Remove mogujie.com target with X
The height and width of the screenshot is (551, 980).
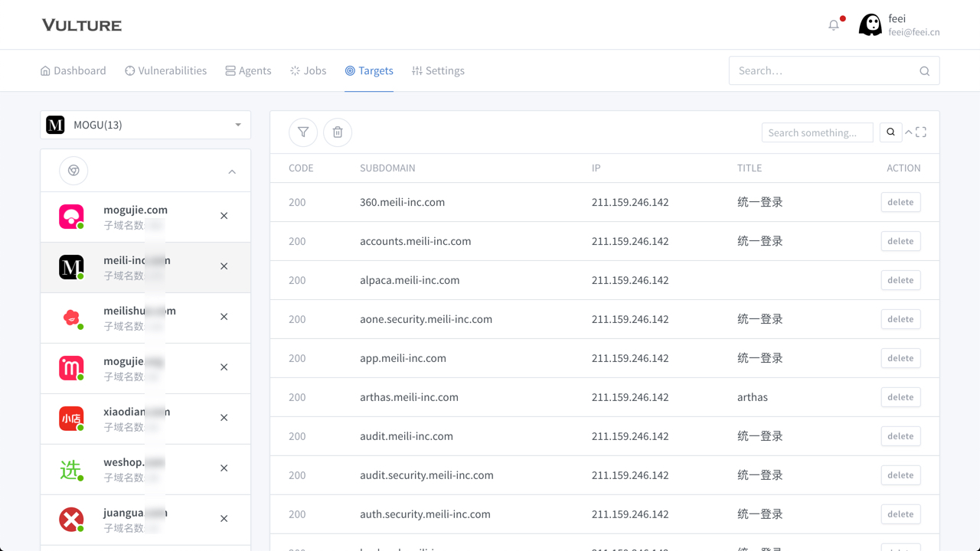tap(224, 216)
